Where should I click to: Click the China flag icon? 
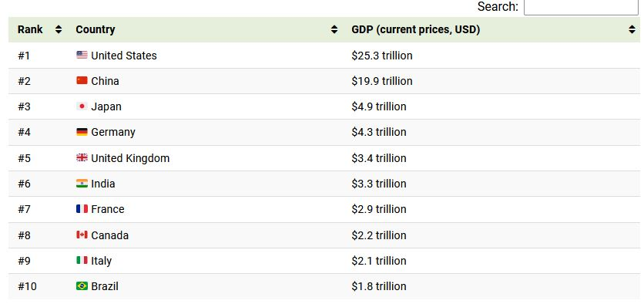coord(82,80)
